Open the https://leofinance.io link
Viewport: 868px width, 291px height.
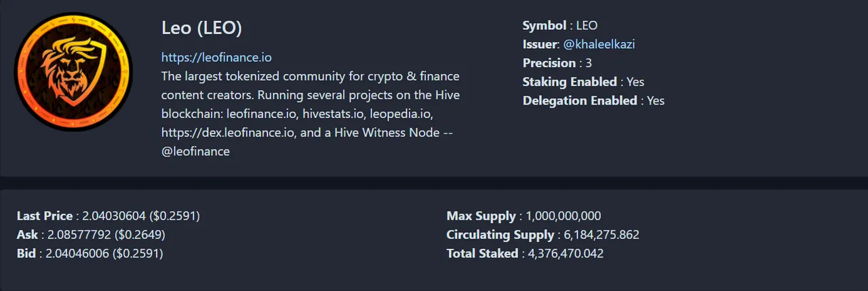click(216, 58)
